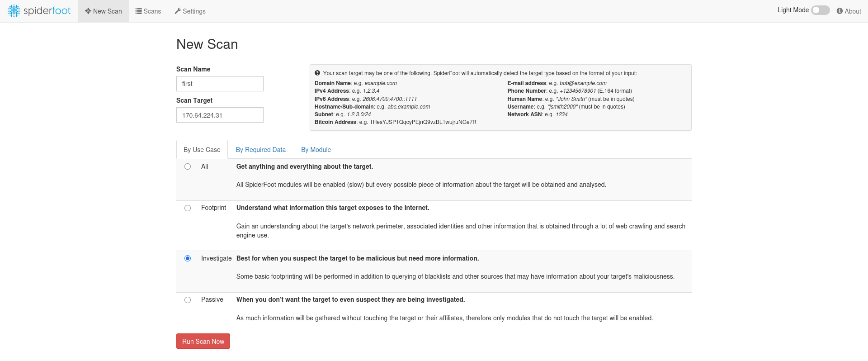The width and height of the screenshot is (868, 361).
Task: Select the Investigate radio button
Action: click(188, 258)
